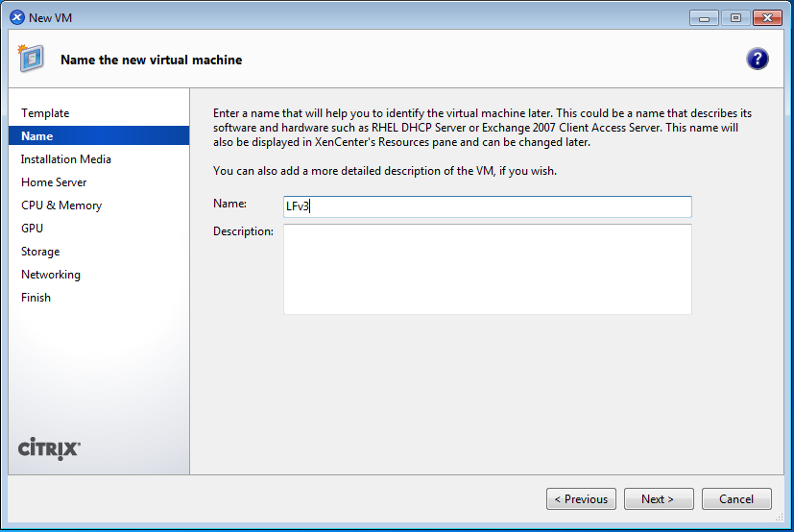The image size is (794, 532).
Task: Jump to the Home Server step
Action: [54, 182]
